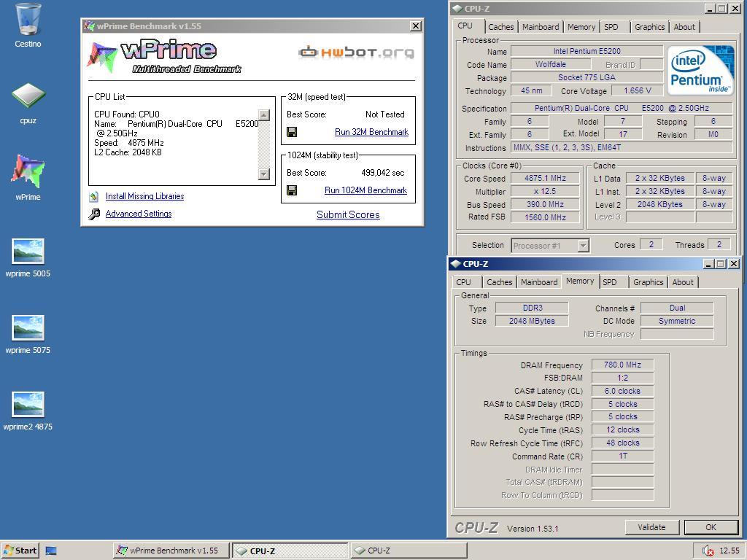Click the Validate button in CPU-Z
The height and width of the screenshot is (560, 747).
(x=651, y=527)
